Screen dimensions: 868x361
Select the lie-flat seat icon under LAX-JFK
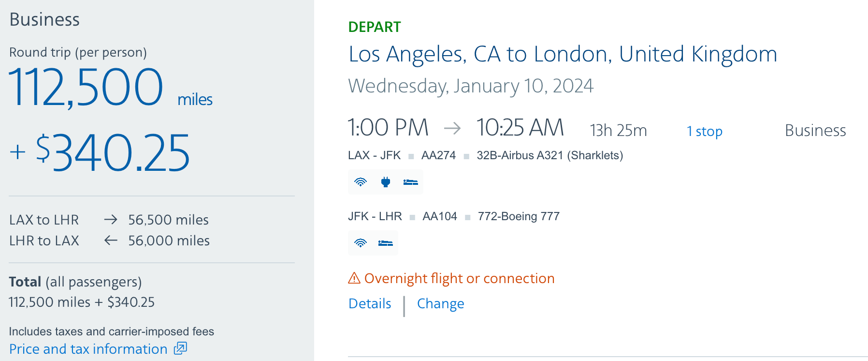410,182
